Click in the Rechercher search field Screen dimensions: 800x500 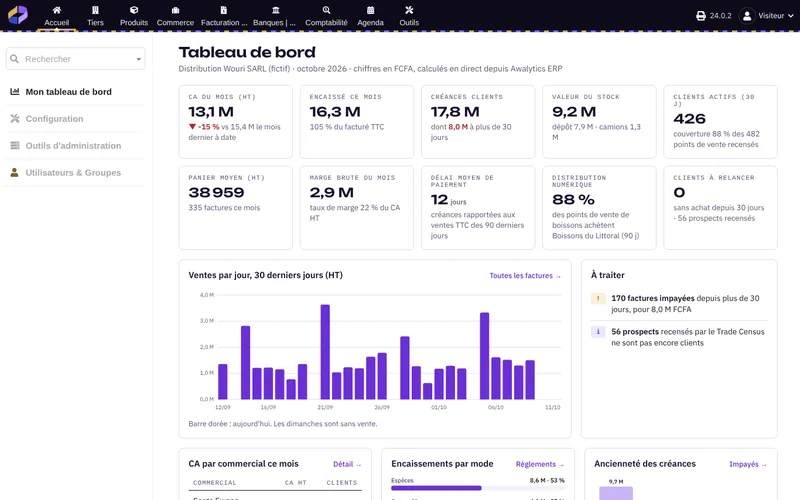click(76, 59)
